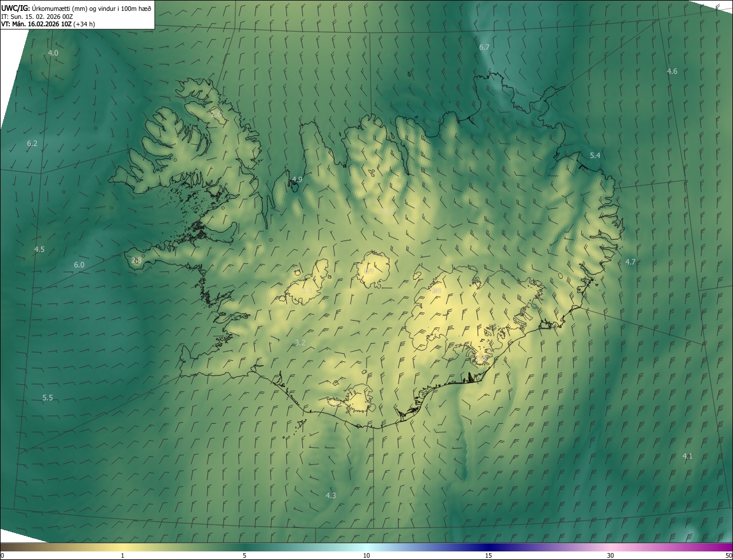Click the map value label 4.5
Image resolution: width=733 pixels, height=560 pixels.
click(39, 249)
